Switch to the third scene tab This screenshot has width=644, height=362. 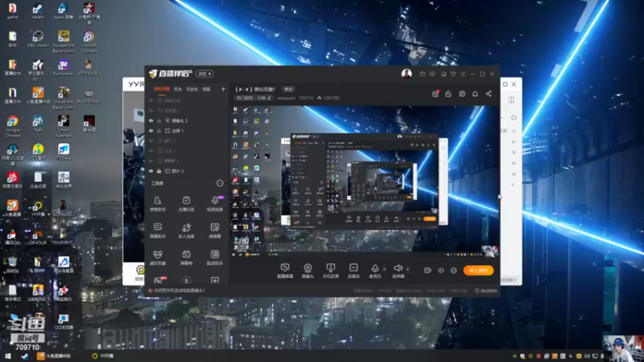192,89
